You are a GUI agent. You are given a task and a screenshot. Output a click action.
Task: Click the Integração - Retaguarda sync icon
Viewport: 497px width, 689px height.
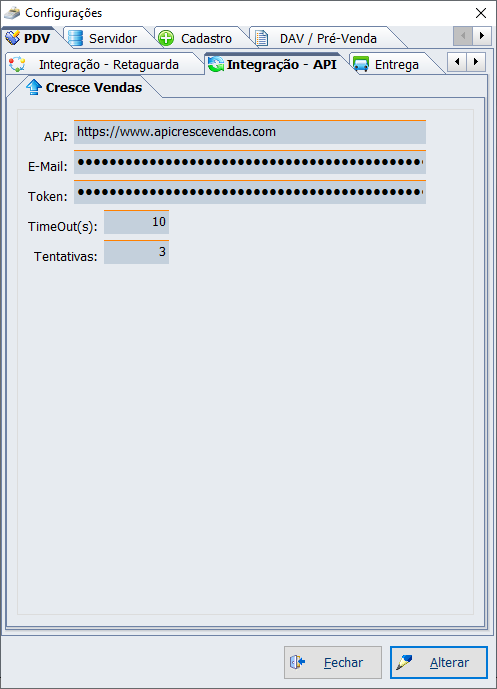click(17, 64)
